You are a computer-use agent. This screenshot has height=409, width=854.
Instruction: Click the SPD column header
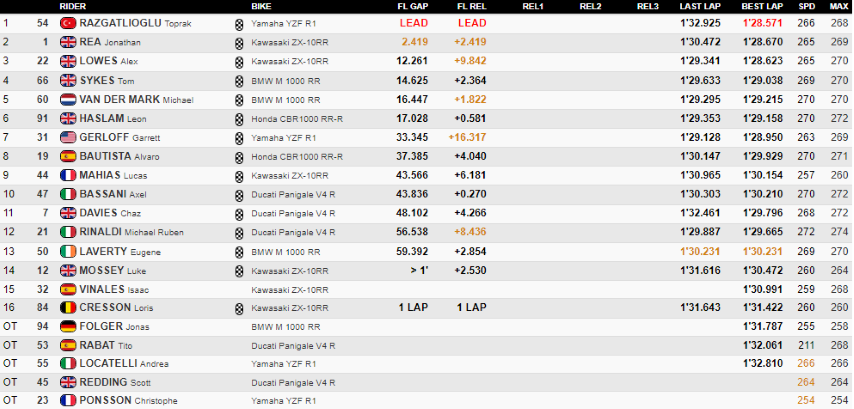tap(806, 6)
